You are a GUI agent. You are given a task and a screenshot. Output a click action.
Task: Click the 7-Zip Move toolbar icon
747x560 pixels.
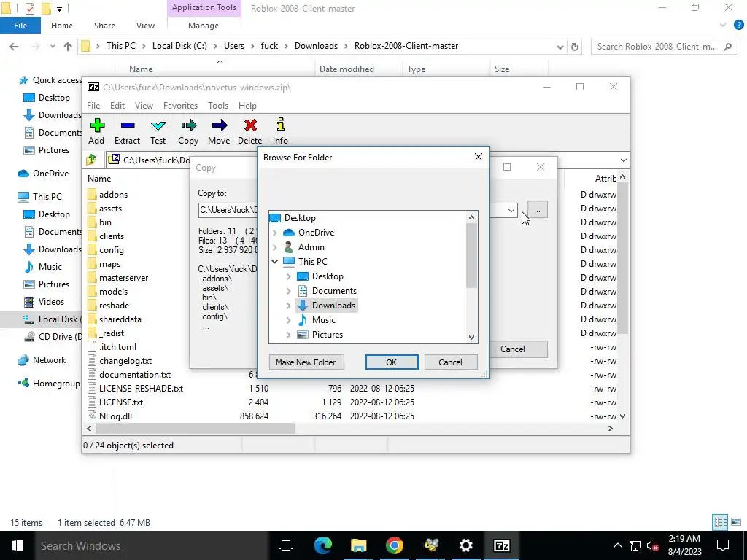pyautogui.click(x=219, y=125)
